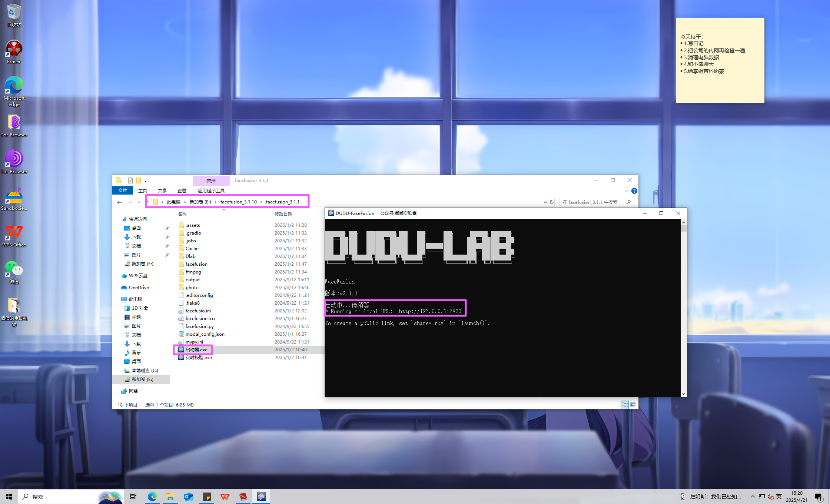Select the .assets folder
Viewport: 830px width, 504px height.
coord(193,225)
